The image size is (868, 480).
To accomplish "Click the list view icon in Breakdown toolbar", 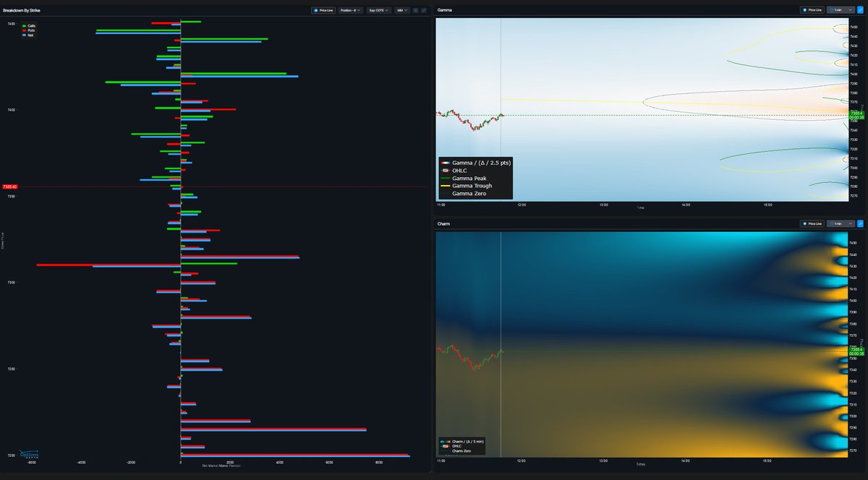I will [416, 11].
